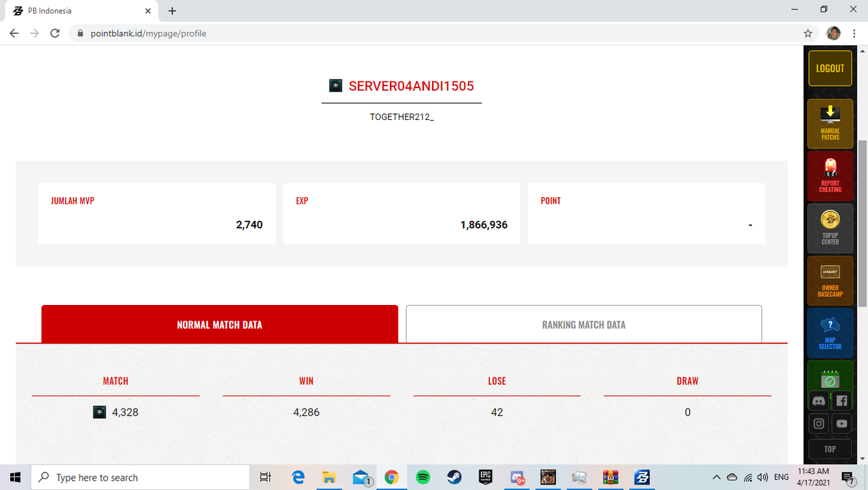Viewport: 868px width, 490px height.
Task: Open Map Selector sidebar icon
Action: coord(830,332)
